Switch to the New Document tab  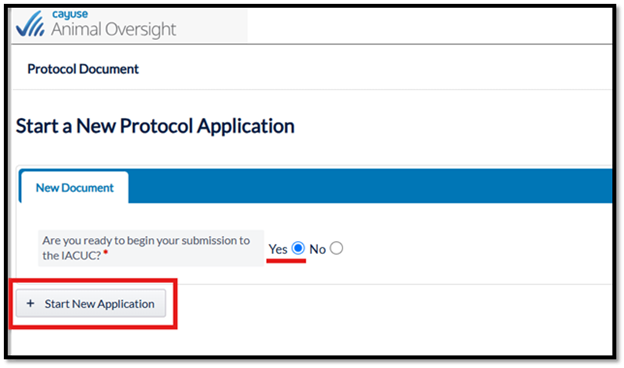75,187
